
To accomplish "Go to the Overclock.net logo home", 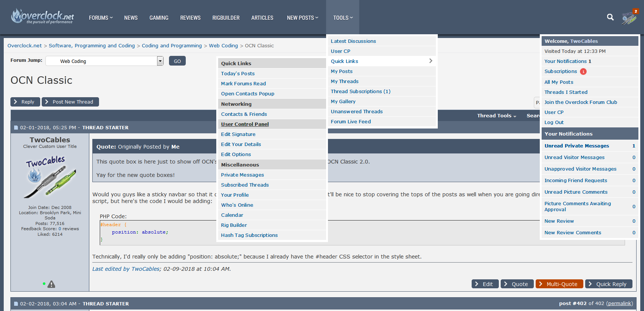I will click(x=42, y=17).
